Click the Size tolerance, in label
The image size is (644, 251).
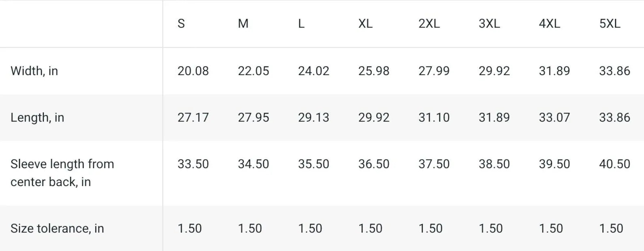pos(57,228)
